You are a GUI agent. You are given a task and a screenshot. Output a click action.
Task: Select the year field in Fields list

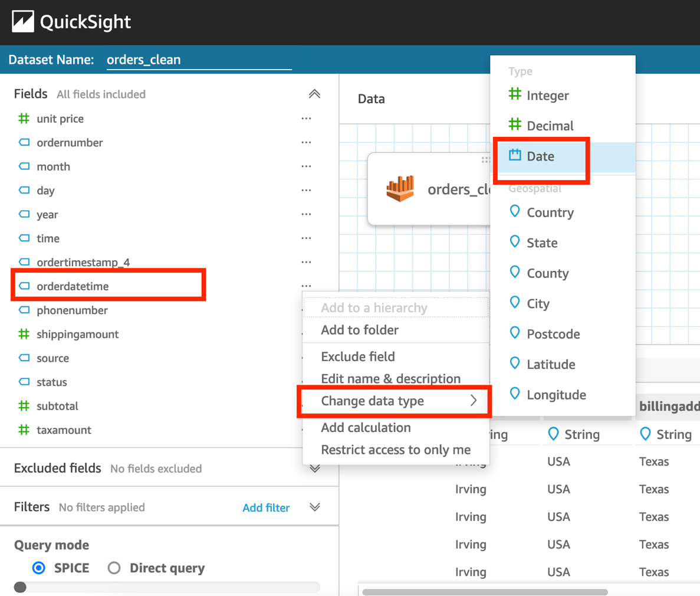[x=47, y=214]
